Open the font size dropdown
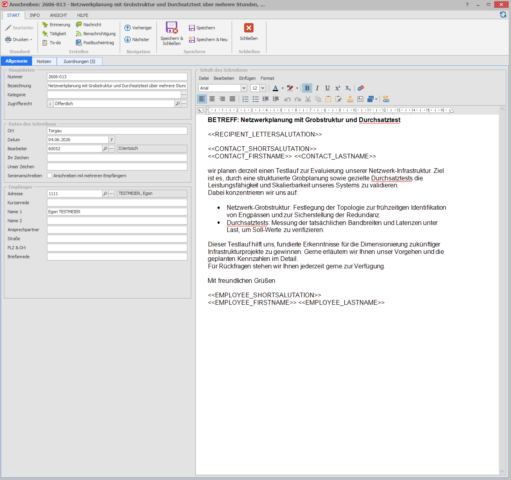Viewport: 511px width, 480px height. click(x=263, y=88)
